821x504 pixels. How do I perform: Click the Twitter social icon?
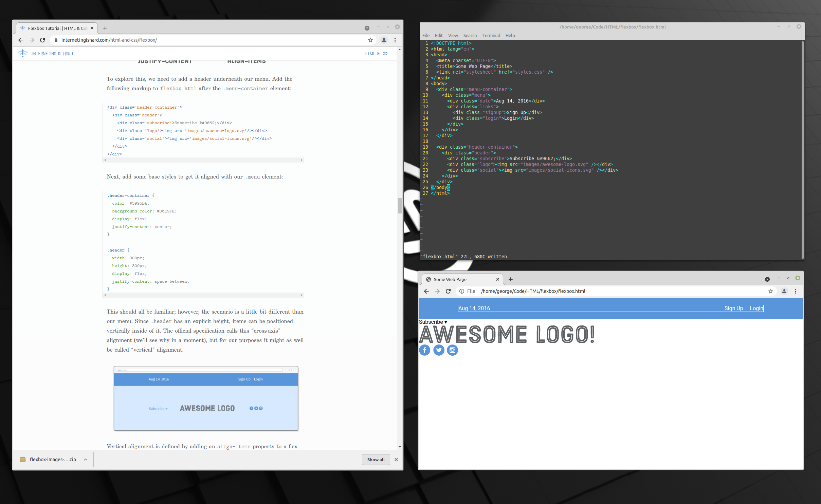pyautogui.click(x=439, y=350)
